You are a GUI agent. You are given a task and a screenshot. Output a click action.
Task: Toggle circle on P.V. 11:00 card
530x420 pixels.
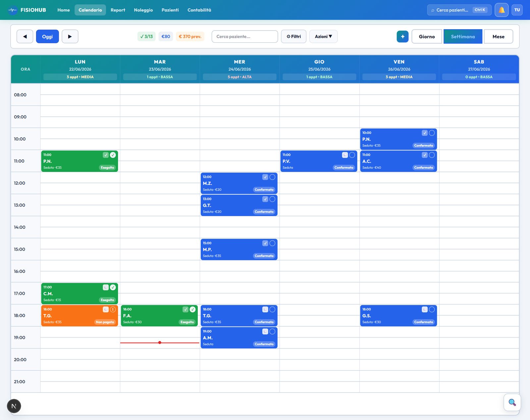[x=352, y=155]
